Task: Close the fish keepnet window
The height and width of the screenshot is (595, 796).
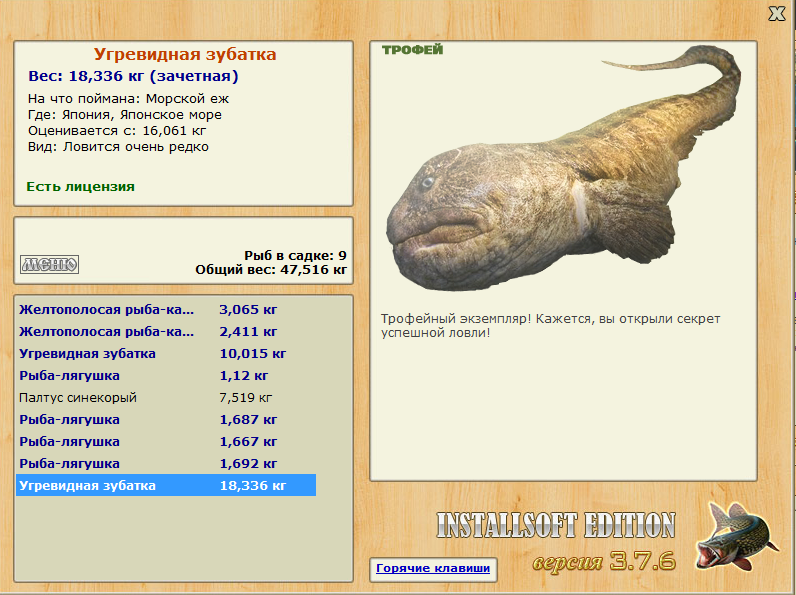Action: tap(776, 13)
